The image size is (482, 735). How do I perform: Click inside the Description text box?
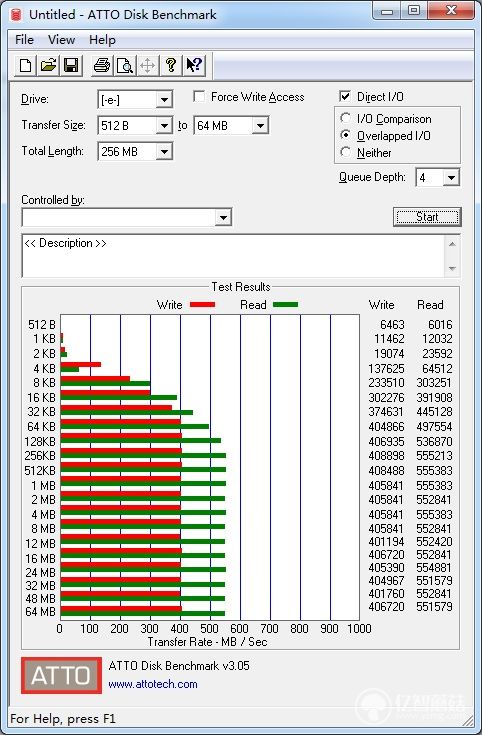[x=233, y=255]
